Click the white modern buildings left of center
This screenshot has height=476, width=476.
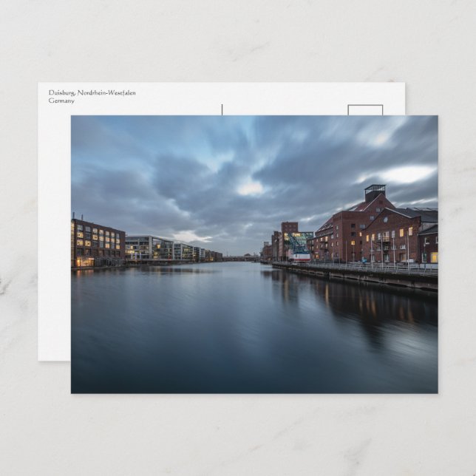point(159,248)
